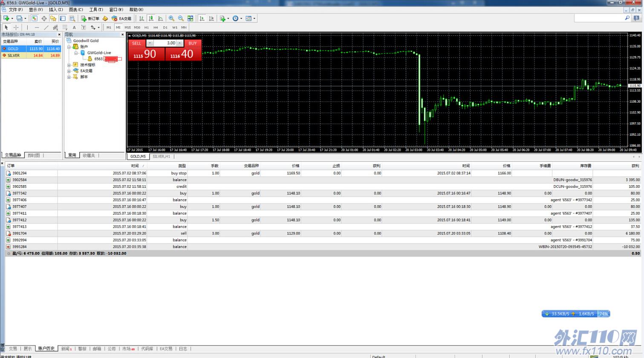
Task: Select the equidistant channel tool
Action: point(55,27)
